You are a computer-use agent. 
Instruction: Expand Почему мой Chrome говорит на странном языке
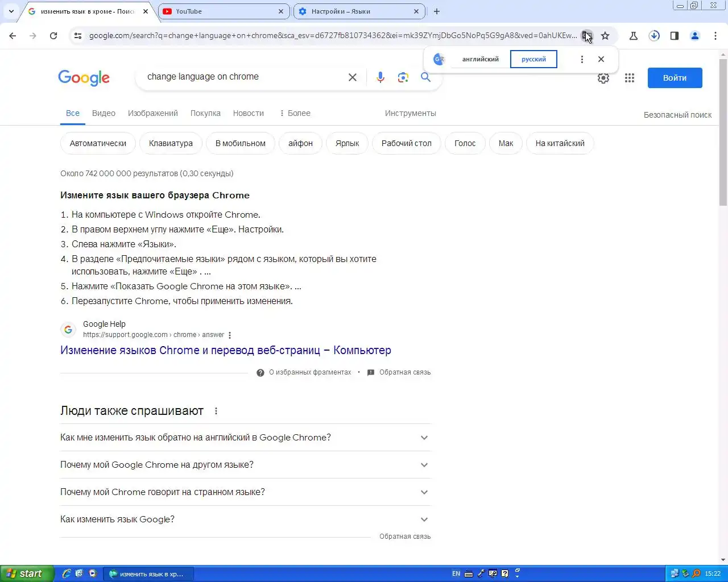pos(246,492)
